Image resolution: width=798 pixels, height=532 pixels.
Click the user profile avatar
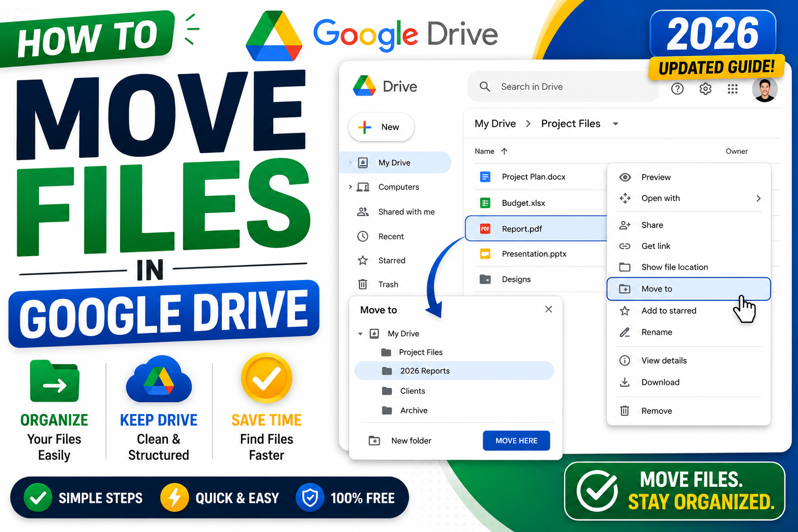coord(765,89)
